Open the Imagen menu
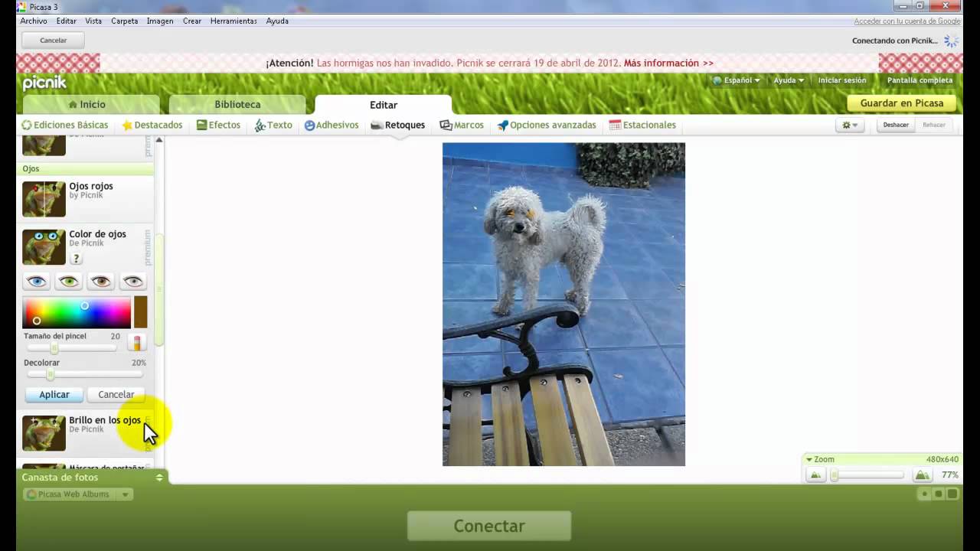The image size is (980, 551). point(160,21)
